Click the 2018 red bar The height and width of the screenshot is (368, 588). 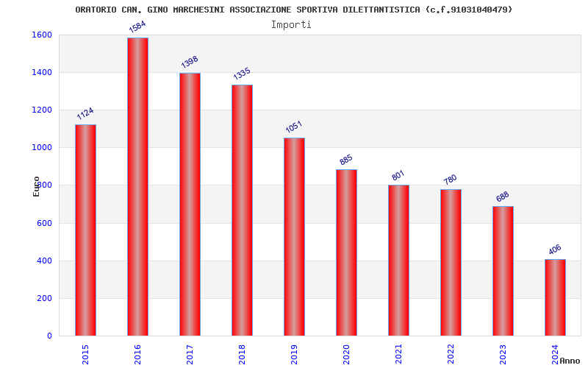coord(242,210)
